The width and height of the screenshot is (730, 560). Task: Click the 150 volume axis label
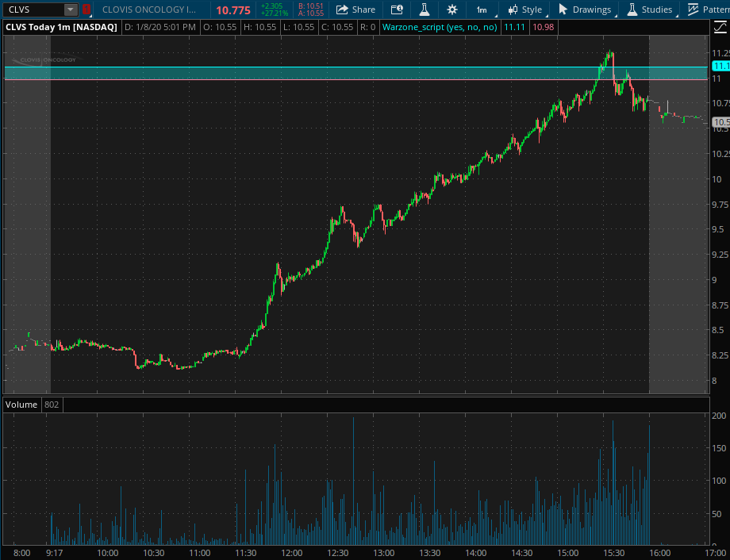719,448
